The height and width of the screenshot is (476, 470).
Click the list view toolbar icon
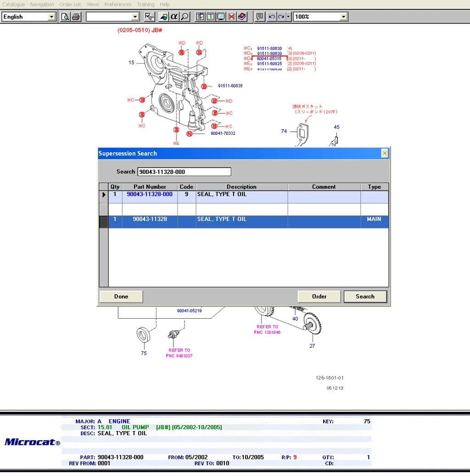tap(200, 17)
